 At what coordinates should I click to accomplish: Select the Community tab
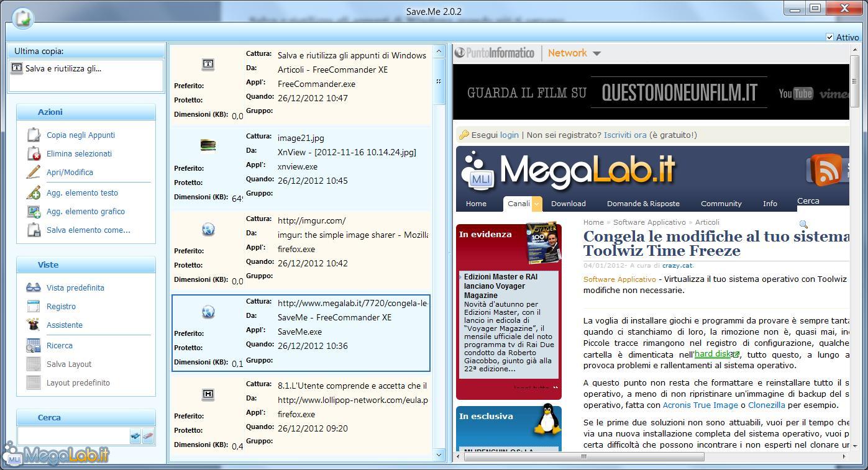(x=721, y=204)
